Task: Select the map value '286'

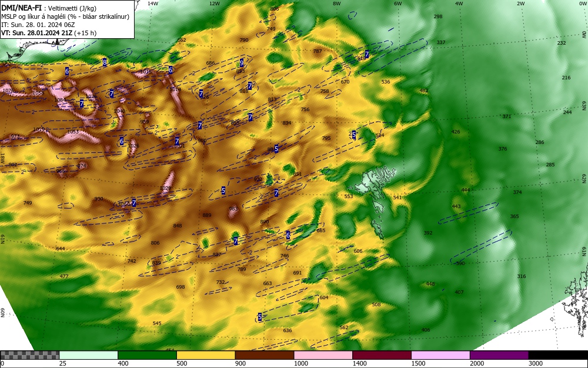Action: 540,142
